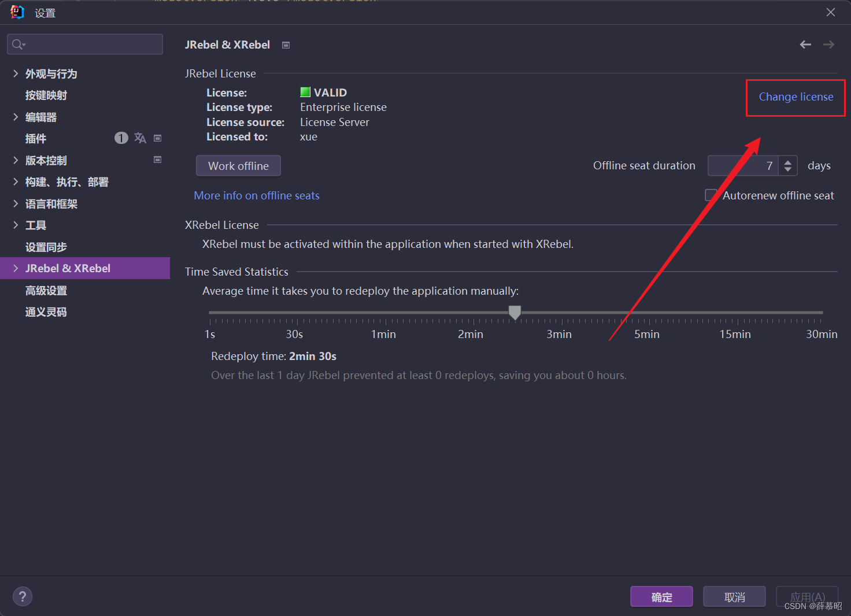Image resolution: width=851 pixels, height=616 pixels.
Task: Open 高级设置 page
Action: coord(46,290)
